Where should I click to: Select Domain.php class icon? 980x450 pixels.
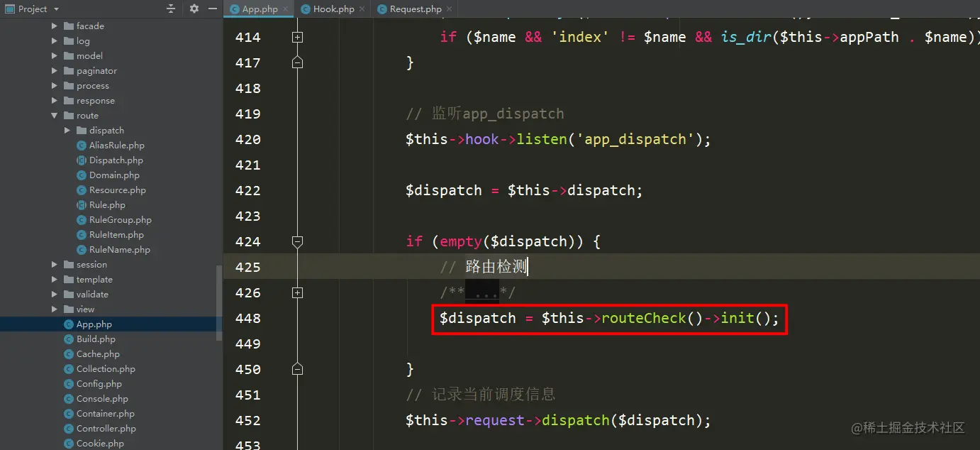pyautogui.click(x=82, y=175)
